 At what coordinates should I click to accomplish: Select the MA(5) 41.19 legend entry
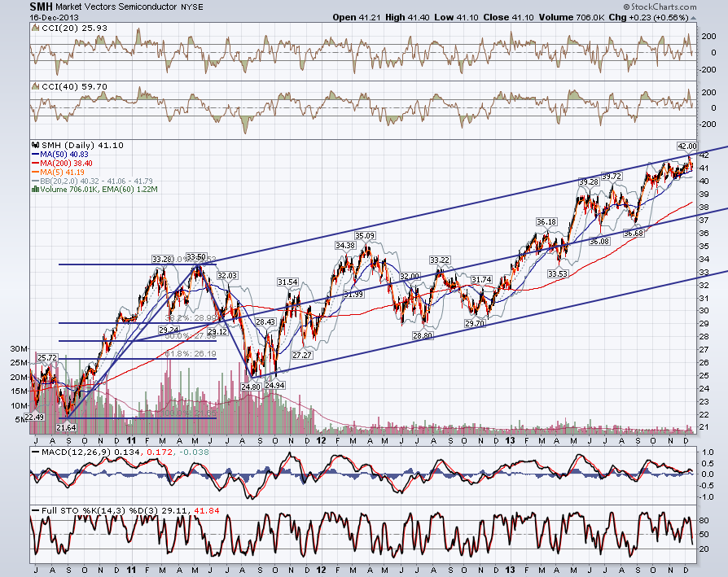point(58,172)
